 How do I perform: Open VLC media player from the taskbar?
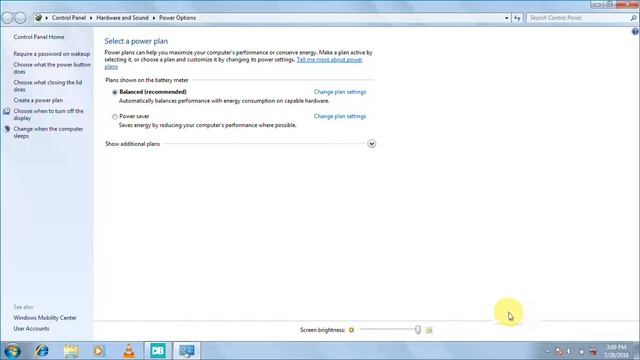pyautogui.click(x=129, y=351)
